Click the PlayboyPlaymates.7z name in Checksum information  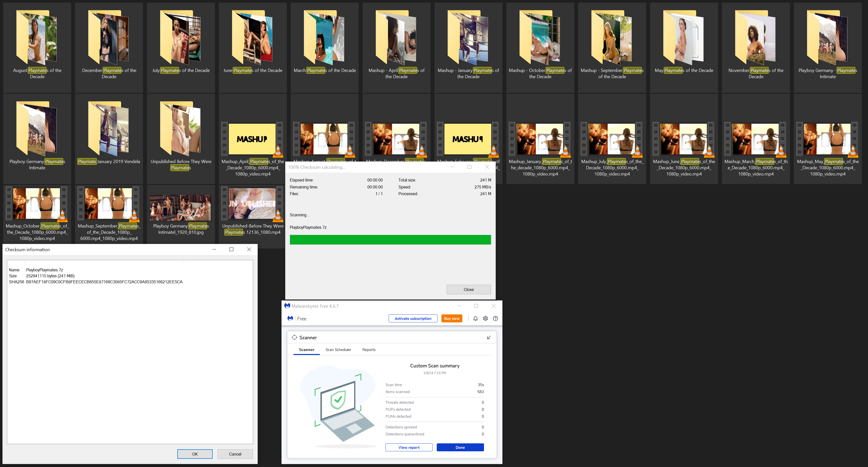click(45, 270)
